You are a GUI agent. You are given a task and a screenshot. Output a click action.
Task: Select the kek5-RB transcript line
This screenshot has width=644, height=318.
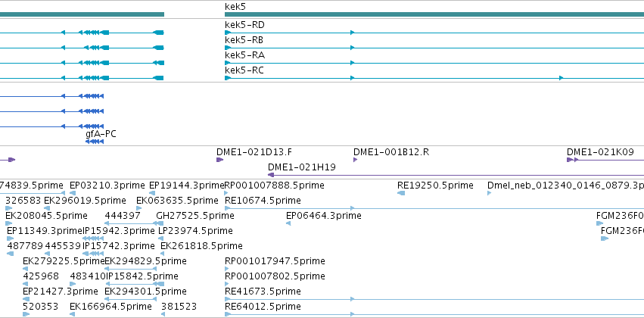(434, 48)
